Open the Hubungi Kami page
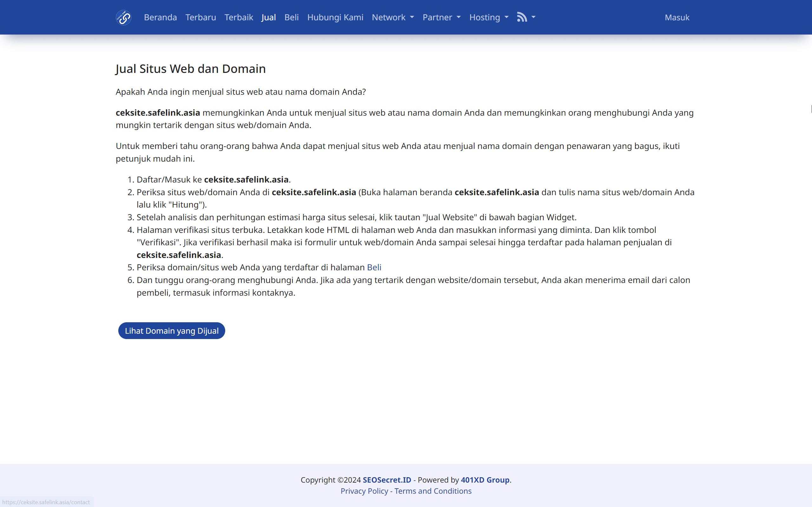The image size is (812, 507). (335, 17)
